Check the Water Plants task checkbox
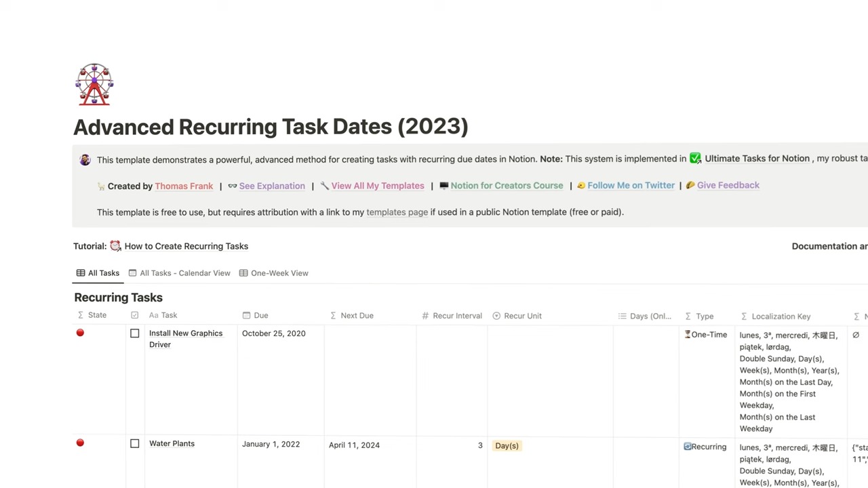 [x=134, y=444]
